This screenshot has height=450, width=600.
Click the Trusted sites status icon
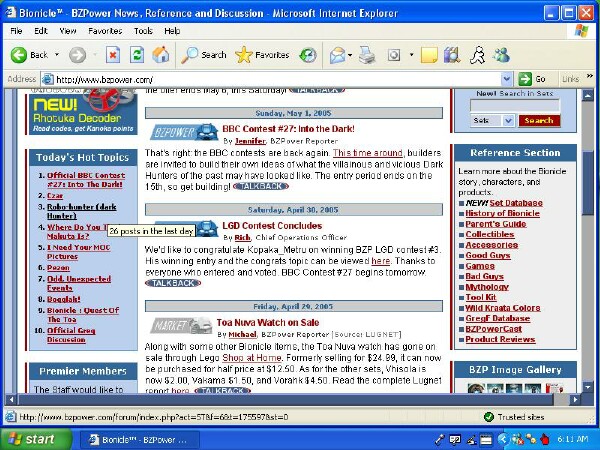click(x=489, y=417)
